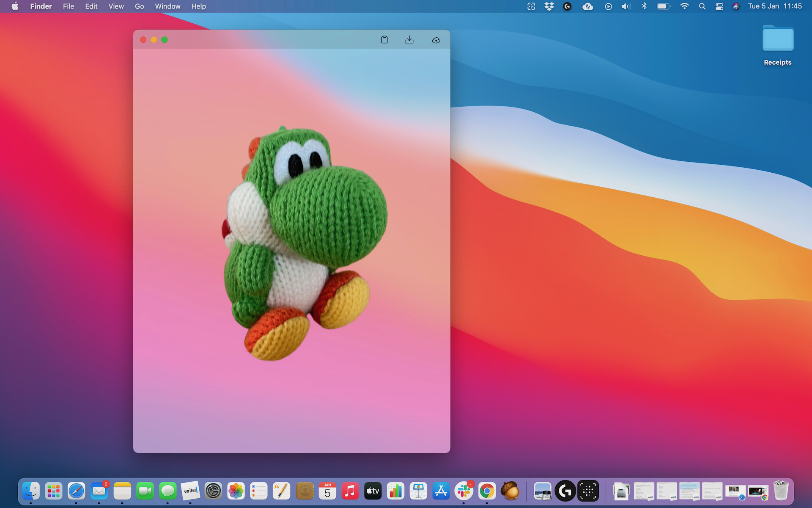The width and height of the screenshot is (812, 508).
Task: Click the cloud sync menu bar icon
Action: coord(588,6)
